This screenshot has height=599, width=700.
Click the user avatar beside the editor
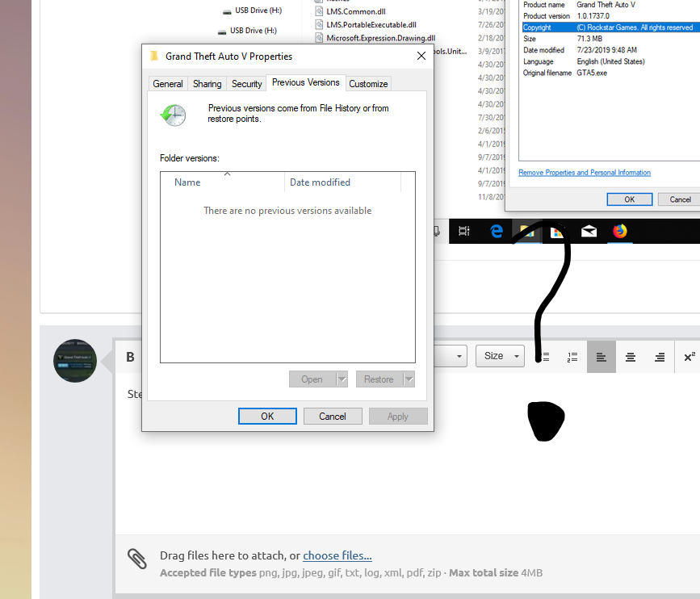tap(75, 361)
